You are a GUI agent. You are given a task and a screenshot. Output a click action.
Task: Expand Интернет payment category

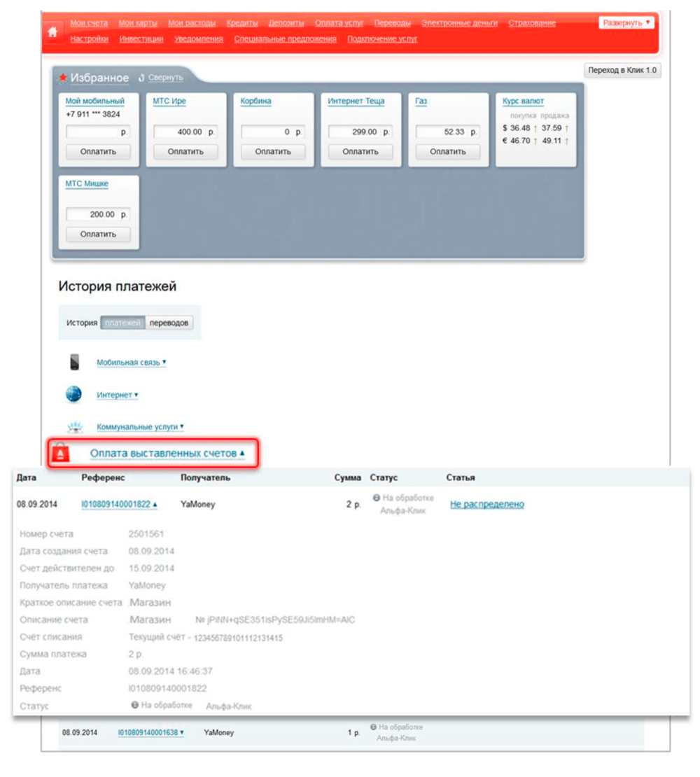pyautogui.click(x=118, y=395)
